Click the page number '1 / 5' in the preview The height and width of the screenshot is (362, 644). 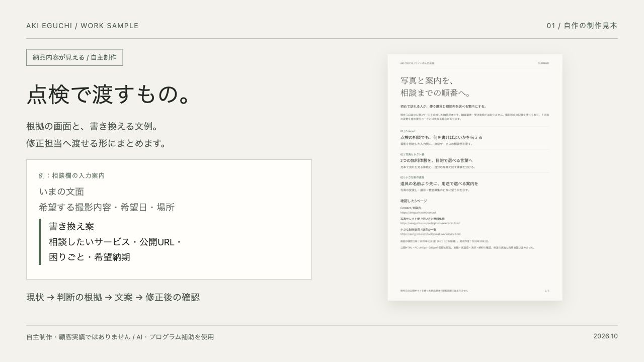click(547, 291)
